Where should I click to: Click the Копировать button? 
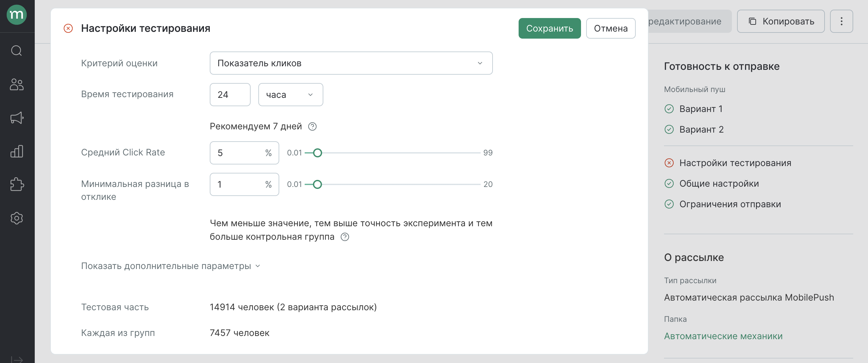click(781, 21)
